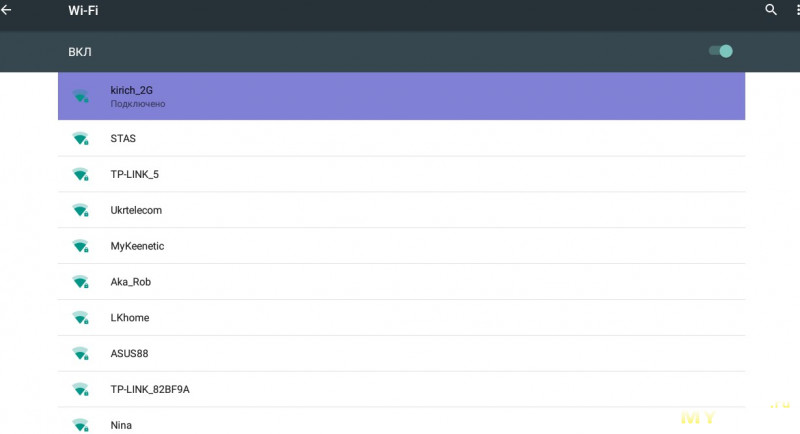800x434 pixels.
Task: Turn off the Wi-Fi switch
Action: tap(721, 51)
